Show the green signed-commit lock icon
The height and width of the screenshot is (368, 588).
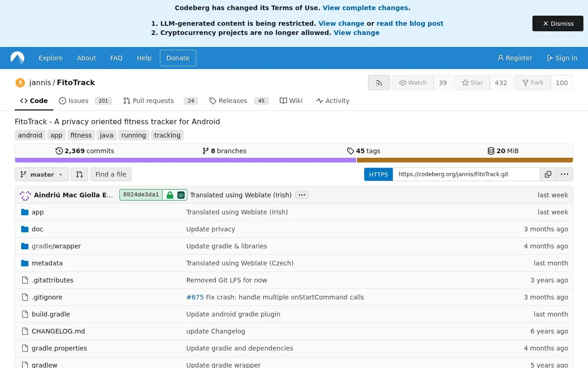click(170, 195)
